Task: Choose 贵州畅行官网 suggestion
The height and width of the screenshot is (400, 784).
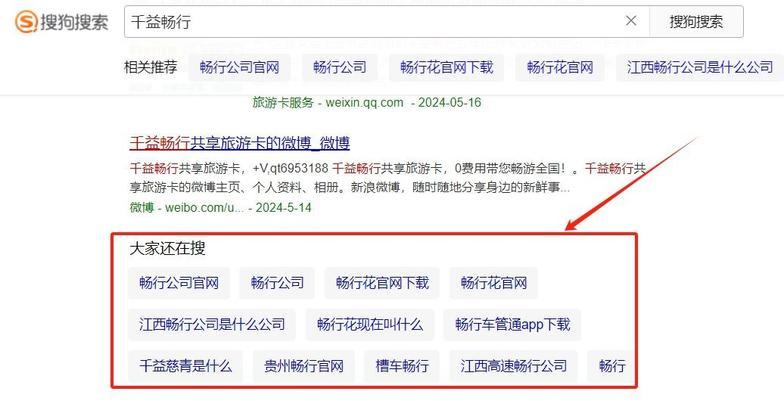Action: click(304, 366)
